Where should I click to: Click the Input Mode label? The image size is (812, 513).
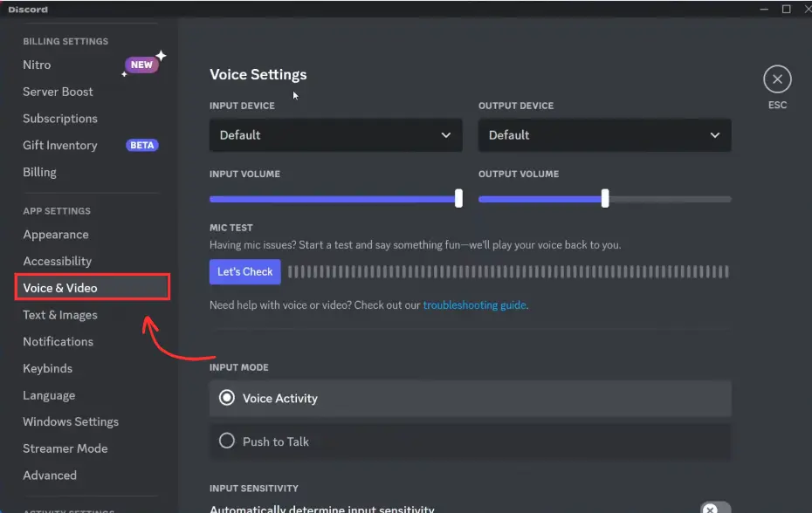click(238, 367)
